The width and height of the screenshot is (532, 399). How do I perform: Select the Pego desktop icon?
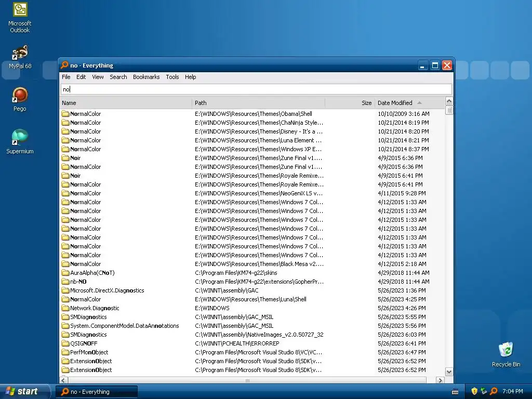point(20,99)
